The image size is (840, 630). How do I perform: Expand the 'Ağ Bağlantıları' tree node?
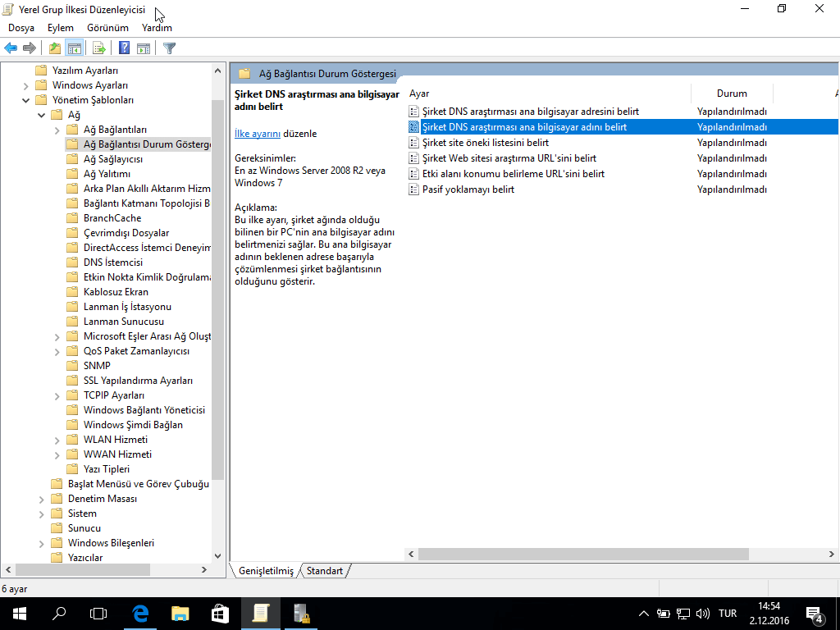(x=57, y=130)
